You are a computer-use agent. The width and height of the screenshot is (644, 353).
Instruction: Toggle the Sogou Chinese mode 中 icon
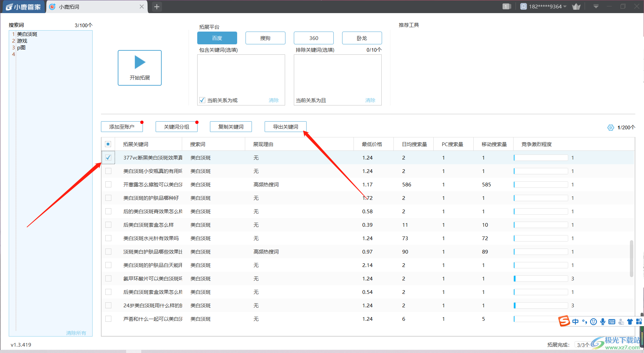click(576, 321)
